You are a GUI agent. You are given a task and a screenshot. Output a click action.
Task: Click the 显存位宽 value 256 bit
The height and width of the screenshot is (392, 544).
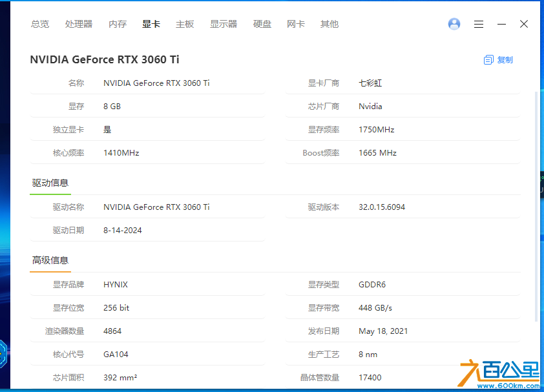[116, 308]
